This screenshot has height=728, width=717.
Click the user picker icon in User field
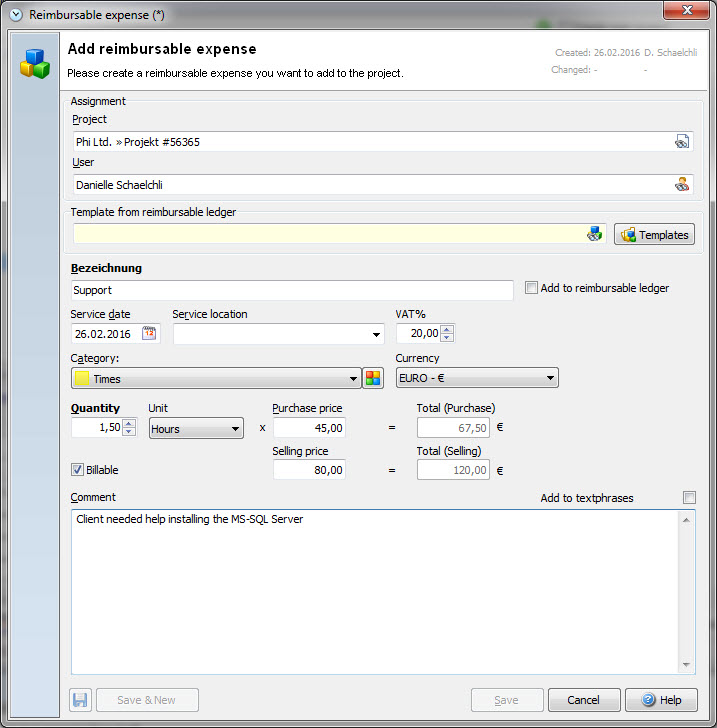click(x=682, y=184)
